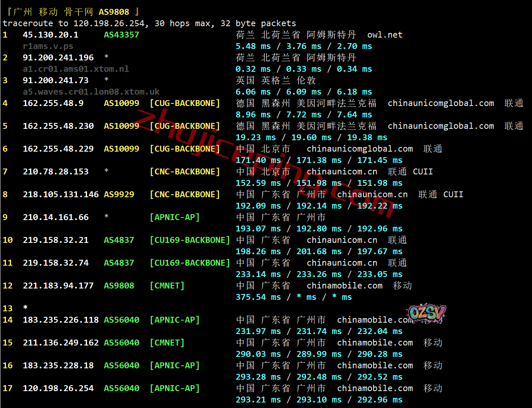This screenshot has width=532, height=408.
Task: Select IP 210.14.161.66 on hop 9
Action: point(55,217)
